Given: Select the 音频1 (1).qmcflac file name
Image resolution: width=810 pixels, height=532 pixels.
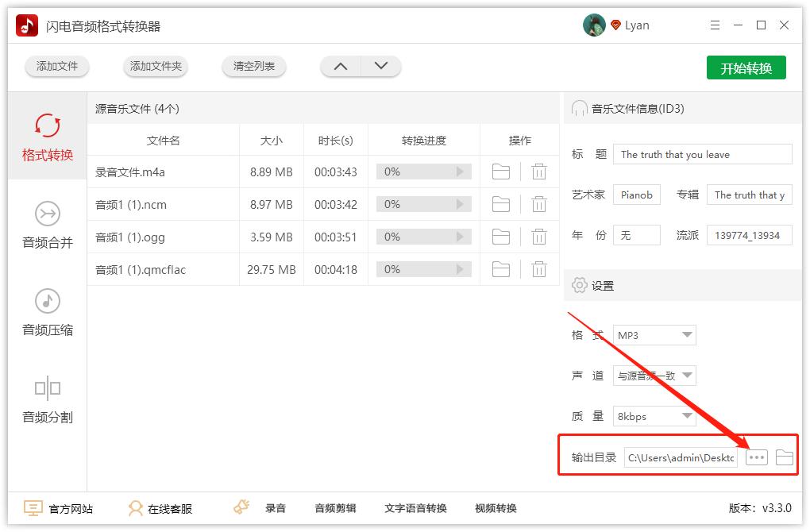Looking at the screenshot, I should point(141,270).
